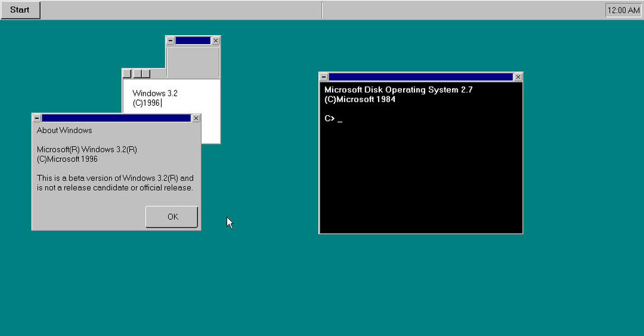Close the small empty gray window
This screenshot has width=644, height=336.
216,41
